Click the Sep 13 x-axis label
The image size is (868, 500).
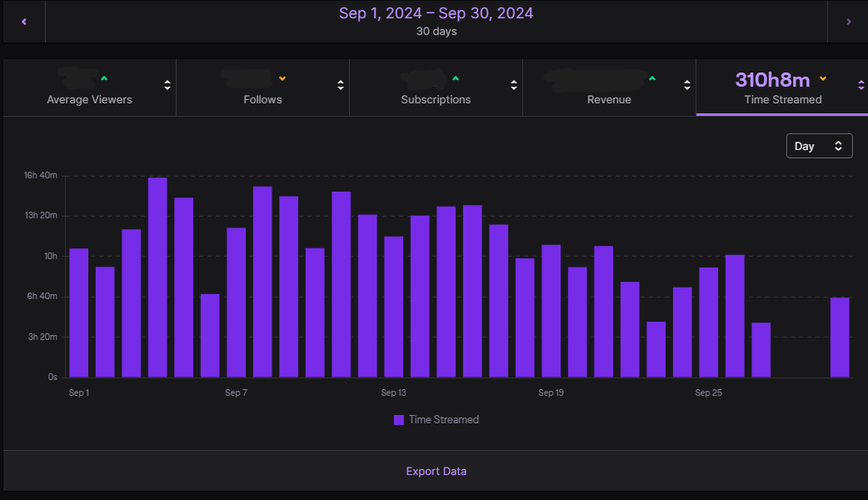tap(393, 392)
